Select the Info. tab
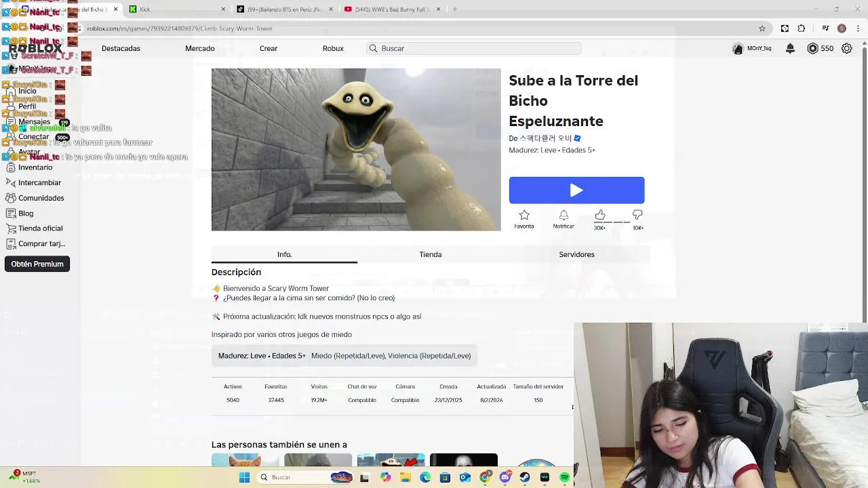Screen dimensions: 868x488 point(284,254)
